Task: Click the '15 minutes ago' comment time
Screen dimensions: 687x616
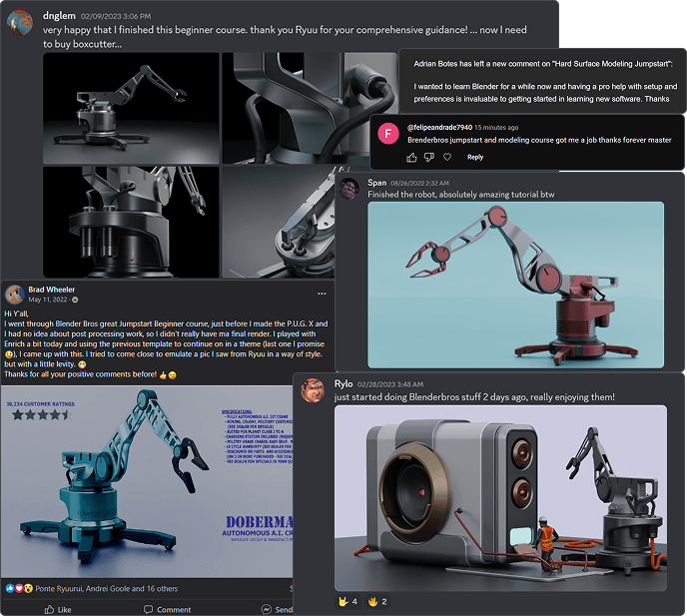Action: click(x=496, y=128)
